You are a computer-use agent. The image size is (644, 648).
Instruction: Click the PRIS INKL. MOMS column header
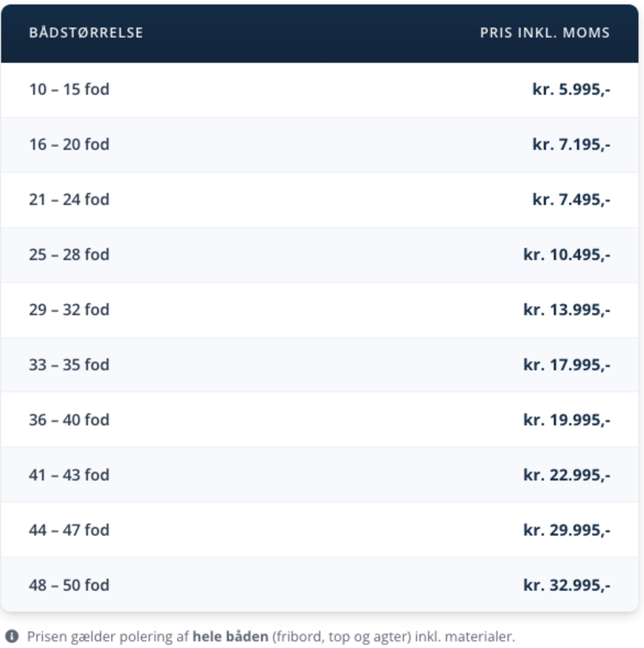pos(544,33)
